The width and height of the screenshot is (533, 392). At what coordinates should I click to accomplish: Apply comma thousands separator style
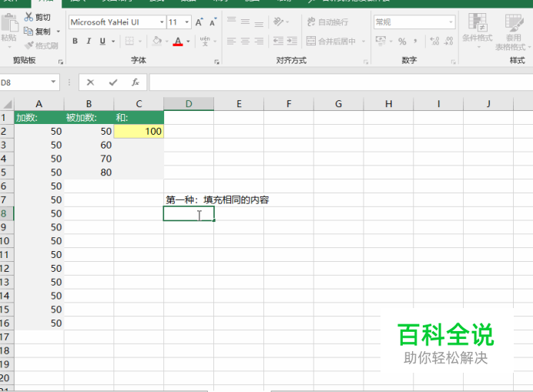(x=415, y=41)
